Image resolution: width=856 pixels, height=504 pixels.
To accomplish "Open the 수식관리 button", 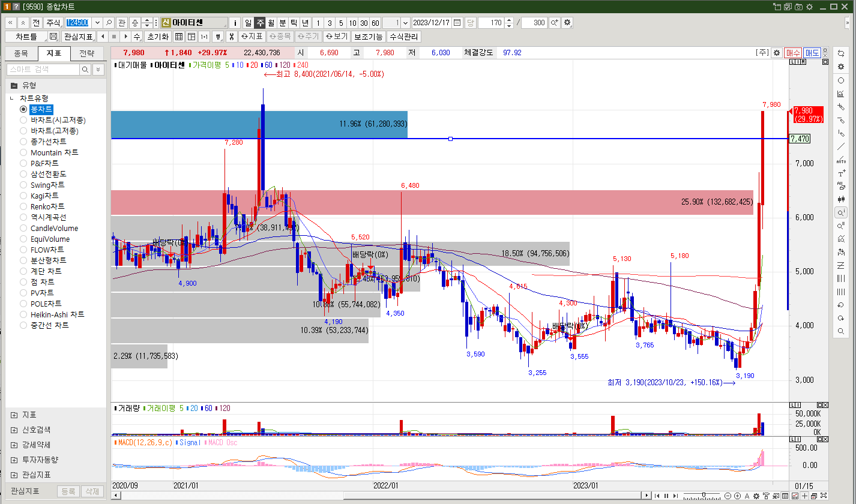I will click(403, 37).
